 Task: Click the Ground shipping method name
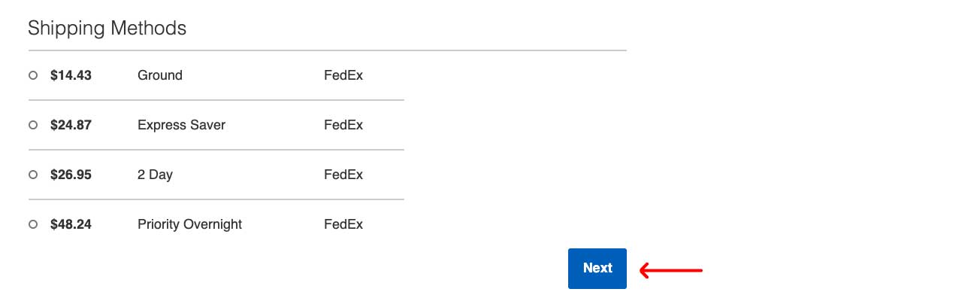[160, 75]
